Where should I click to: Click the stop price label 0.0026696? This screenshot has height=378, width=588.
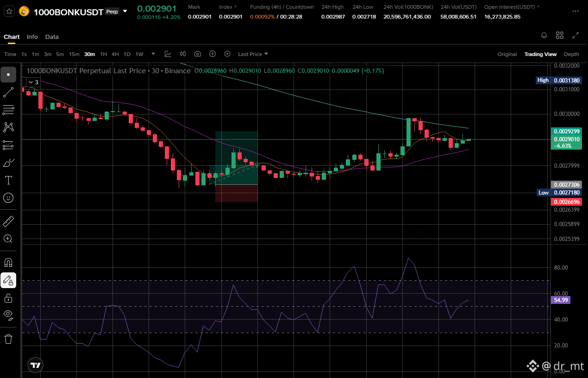(566, 202)
